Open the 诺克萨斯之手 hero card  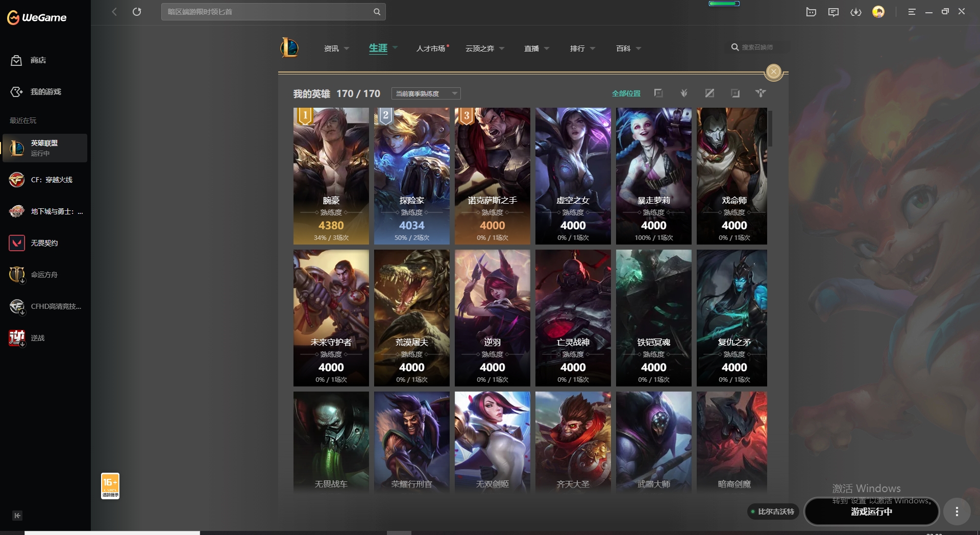click(x=493, y=176)
